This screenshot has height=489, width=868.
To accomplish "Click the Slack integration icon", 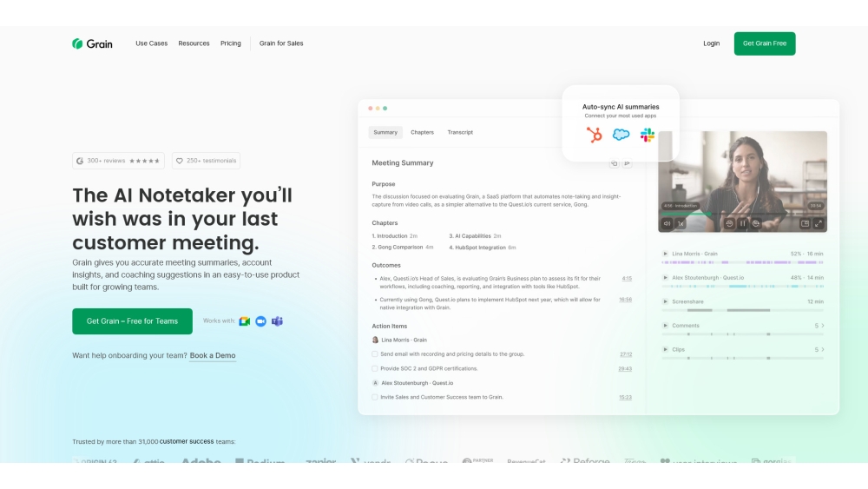I will pos(648,135).
